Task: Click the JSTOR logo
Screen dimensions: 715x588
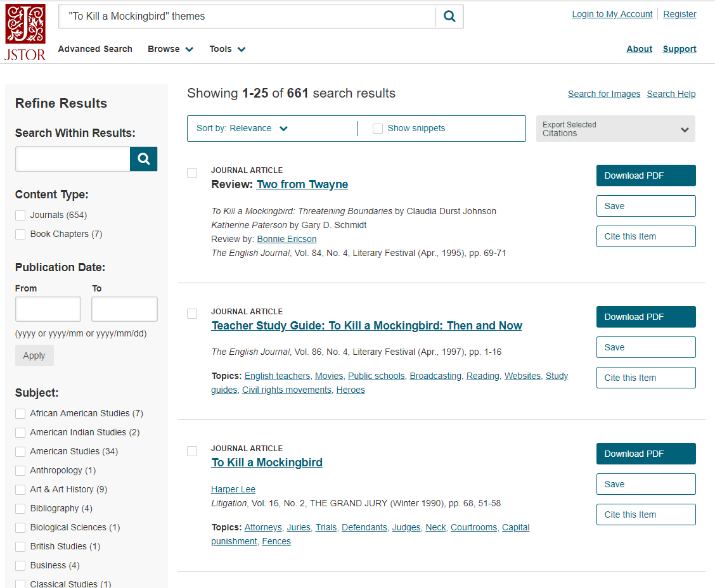Action: pos(25,32)
